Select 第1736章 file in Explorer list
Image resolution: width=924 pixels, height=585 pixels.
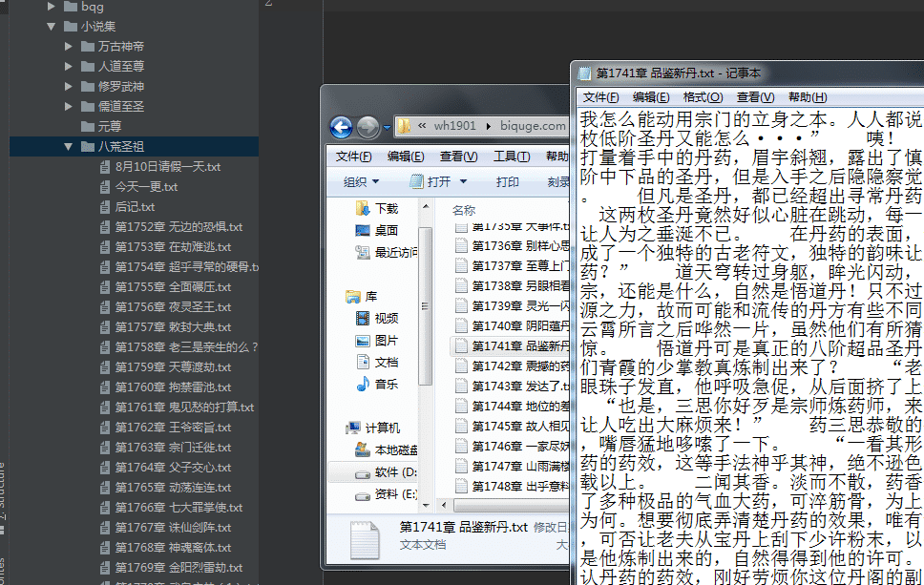tap(512, 245)
